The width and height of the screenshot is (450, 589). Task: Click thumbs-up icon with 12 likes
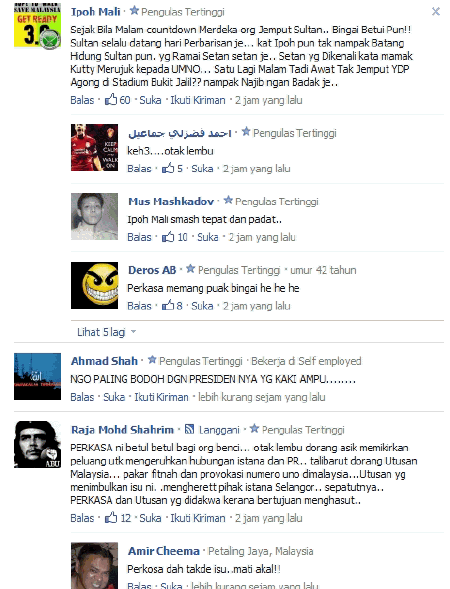pyautogui.click(x=111, y=518)
